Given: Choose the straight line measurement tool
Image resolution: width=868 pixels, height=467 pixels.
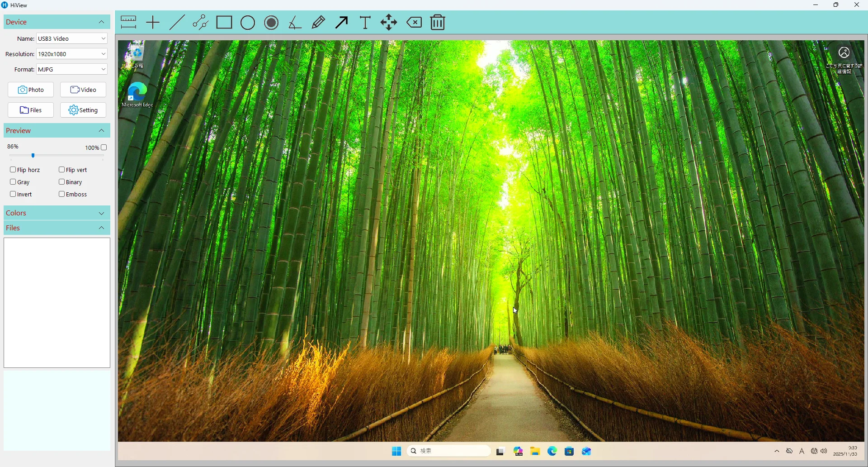Looking at the screenshot, I should tap(177, 22).
